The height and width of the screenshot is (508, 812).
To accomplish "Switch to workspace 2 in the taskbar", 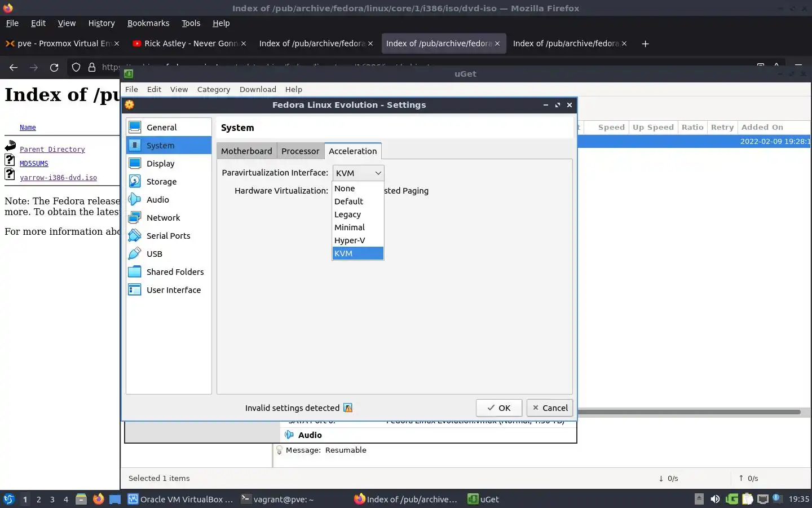I will [x=38, y=499].
